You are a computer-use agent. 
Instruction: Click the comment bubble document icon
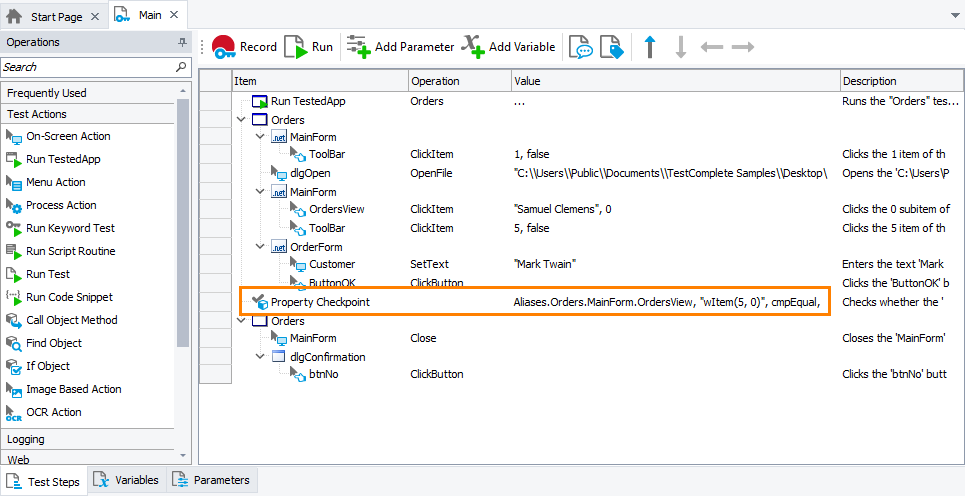[580, 47]
